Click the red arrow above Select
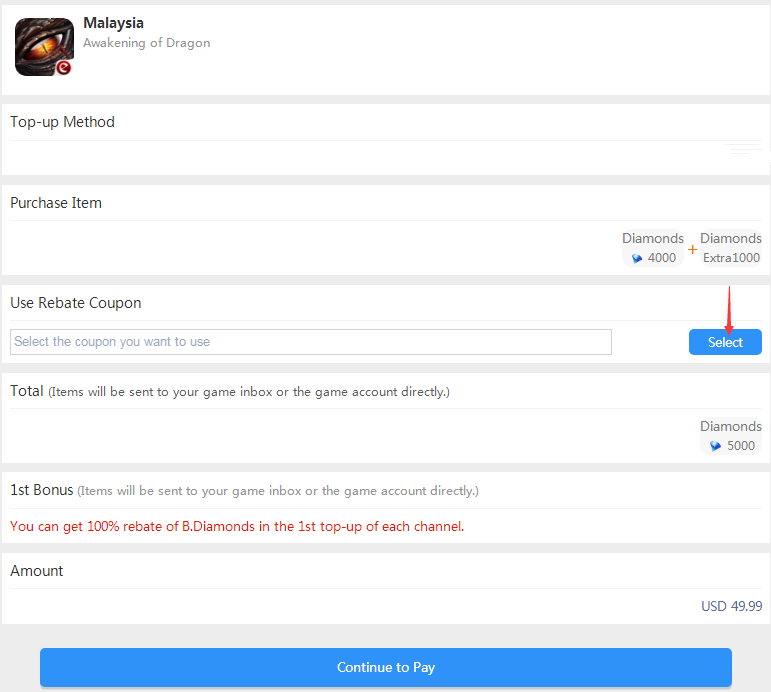Image resolution: width=771 pixels, height=692 pixels. point(729,310)
